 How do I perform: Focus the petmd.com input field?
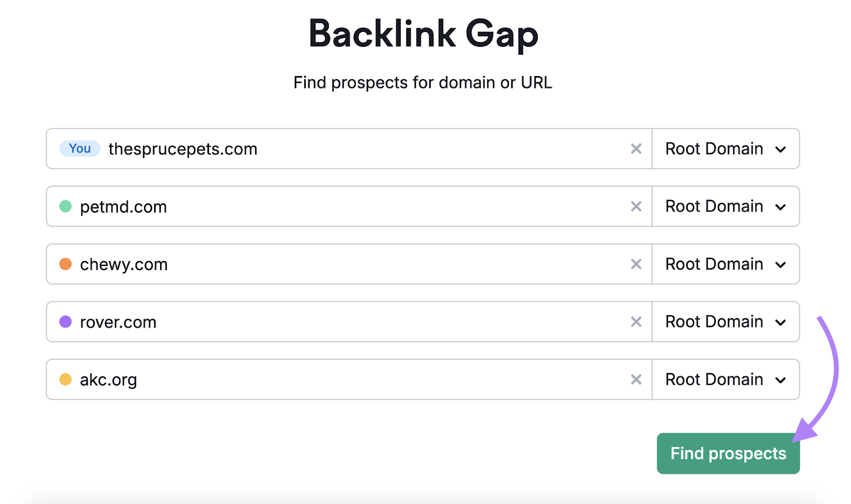tap(351, 206)
